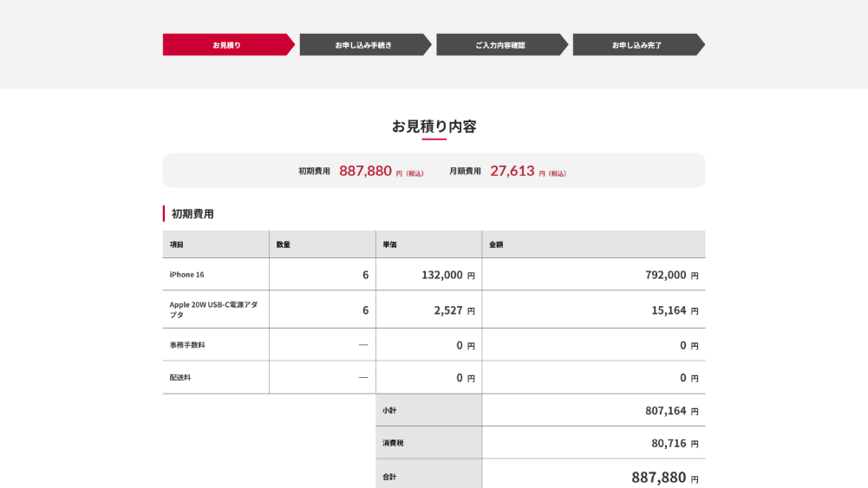This screenshot has width=868, height=488.
Task: Go to the ご入力内容確認 step
Action: (500, 45)
